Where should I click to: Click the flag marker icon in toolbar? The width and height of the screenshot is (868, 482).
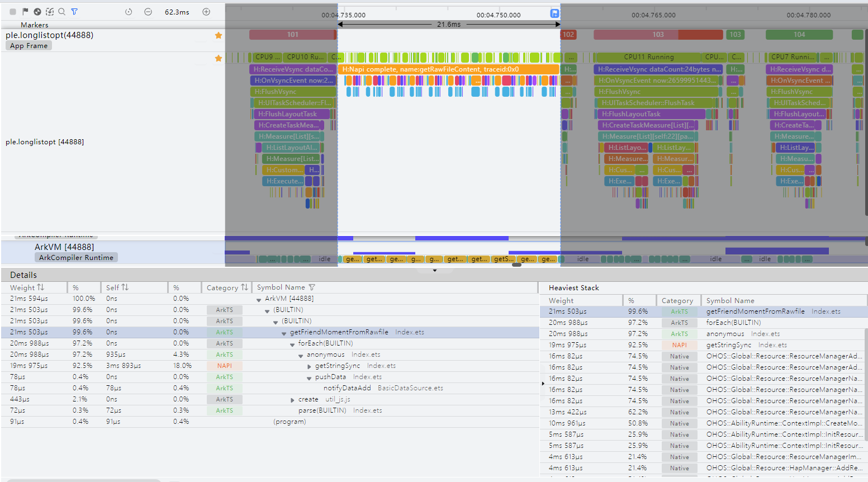point(25,12)
